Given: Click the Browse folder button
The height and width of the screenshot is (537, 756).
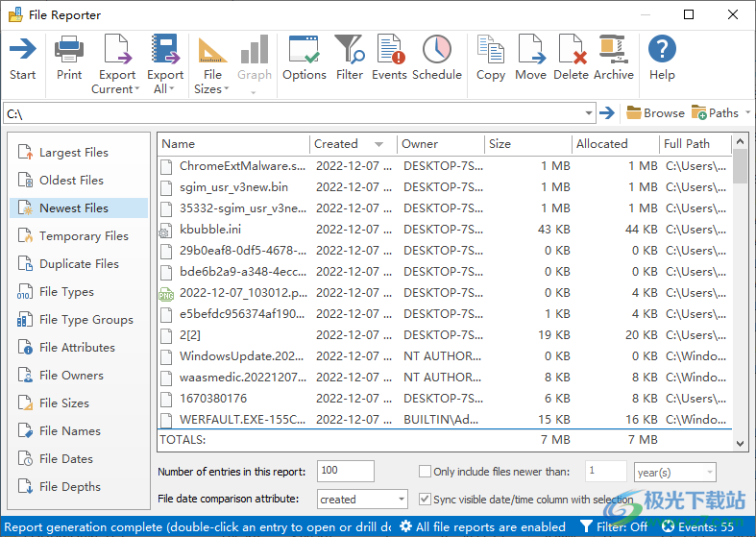Looking at the screenshot, I should click(655, 112).
